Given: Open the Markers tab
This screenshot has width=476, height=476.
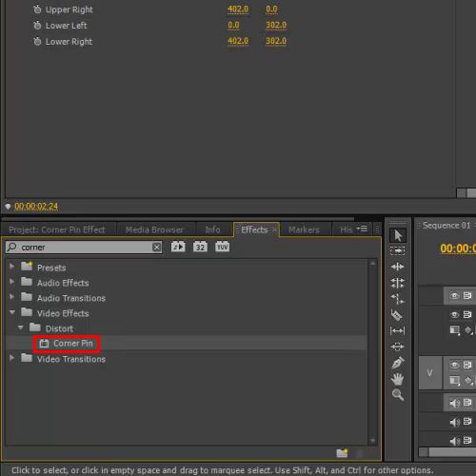Looking at the screenshot, I should tap(304, 229).
